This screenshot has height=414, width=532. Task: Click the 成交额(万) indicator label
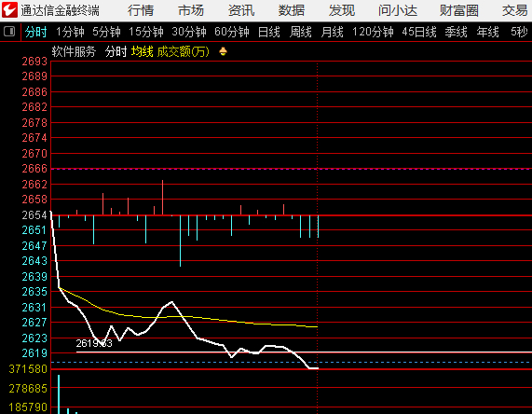point(184,51)
